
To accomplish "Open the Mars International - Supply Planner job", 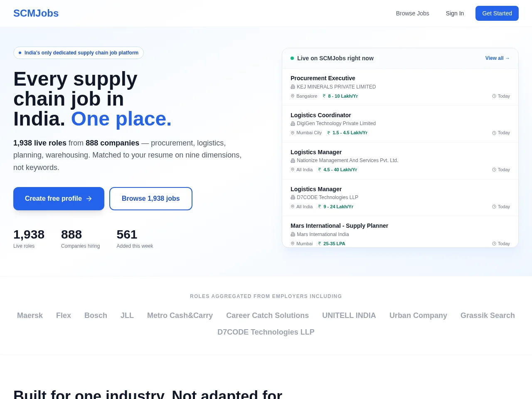I will [x=400, y=232].
